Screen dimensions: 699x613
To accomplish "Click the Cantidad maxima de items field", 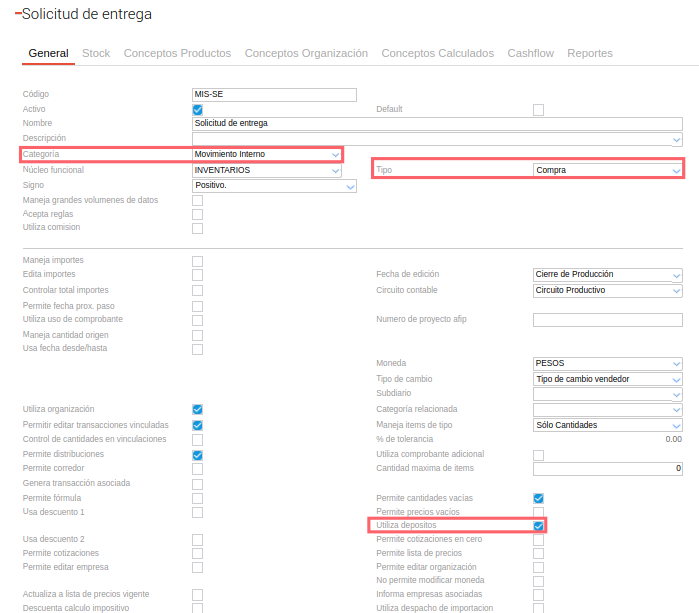I will click(x=607, y=469).
